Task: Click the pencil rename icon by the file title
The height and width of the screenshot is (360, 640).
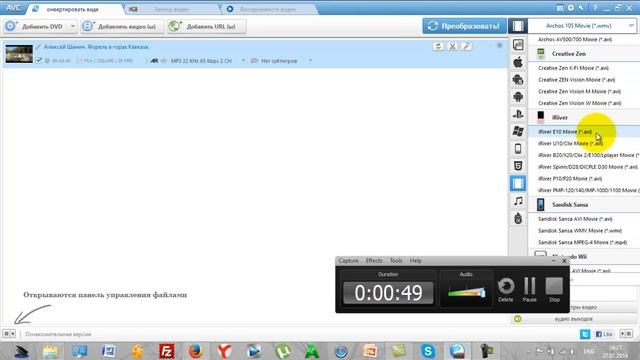Action: point(38,47)
